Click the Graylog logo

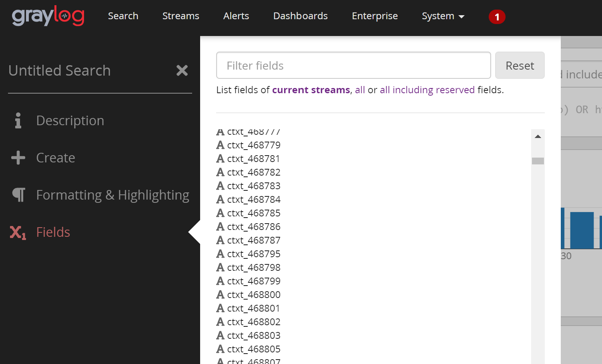48,16
